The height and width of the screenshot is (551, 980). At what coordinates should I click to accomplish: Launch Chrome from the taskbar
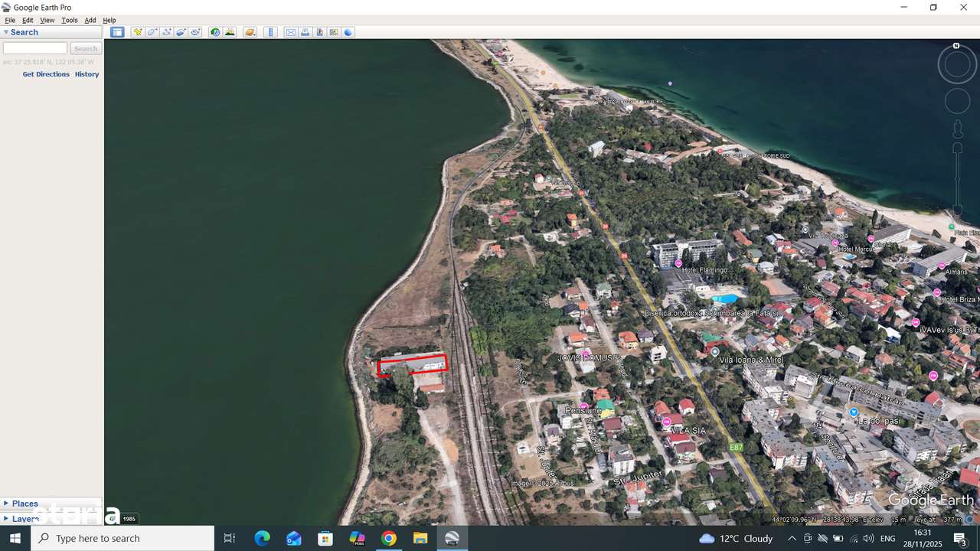[389, 538]
